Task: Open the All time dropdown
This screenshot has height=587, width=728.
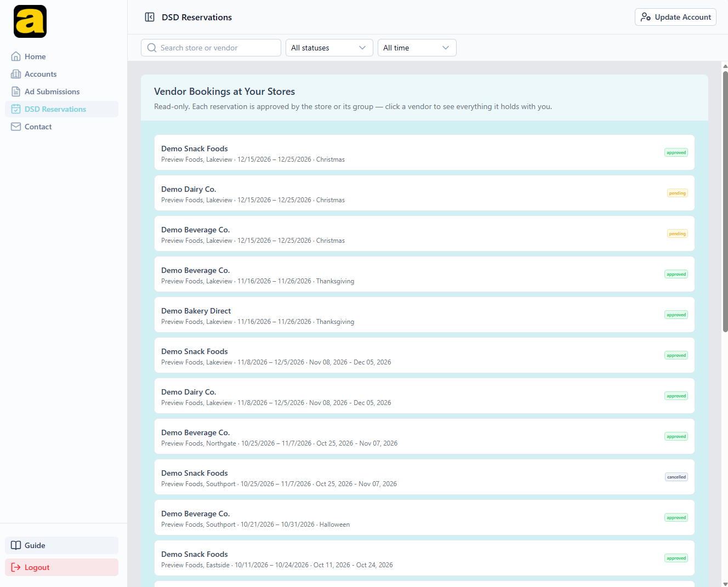Action: pyautogui.click(x=417, y=48)
